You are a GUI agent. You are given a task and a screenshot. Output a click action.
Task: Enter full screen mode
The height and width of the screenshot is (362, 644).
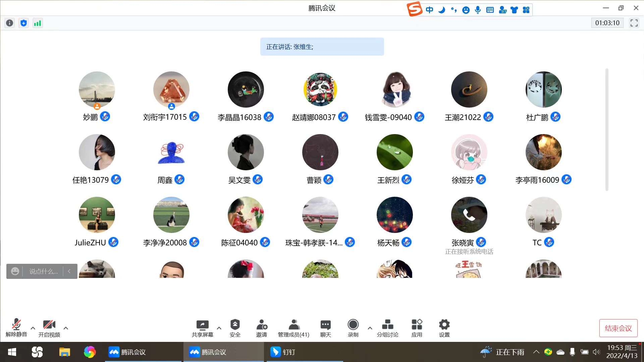pos(634,23)
